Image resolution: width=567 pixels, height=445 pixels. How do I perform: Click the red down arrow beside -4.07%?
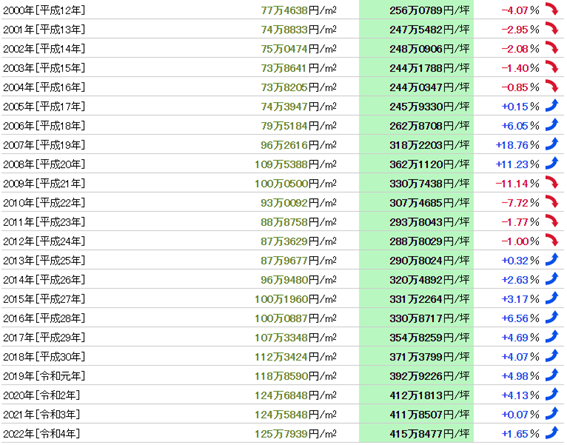point(552,9)
